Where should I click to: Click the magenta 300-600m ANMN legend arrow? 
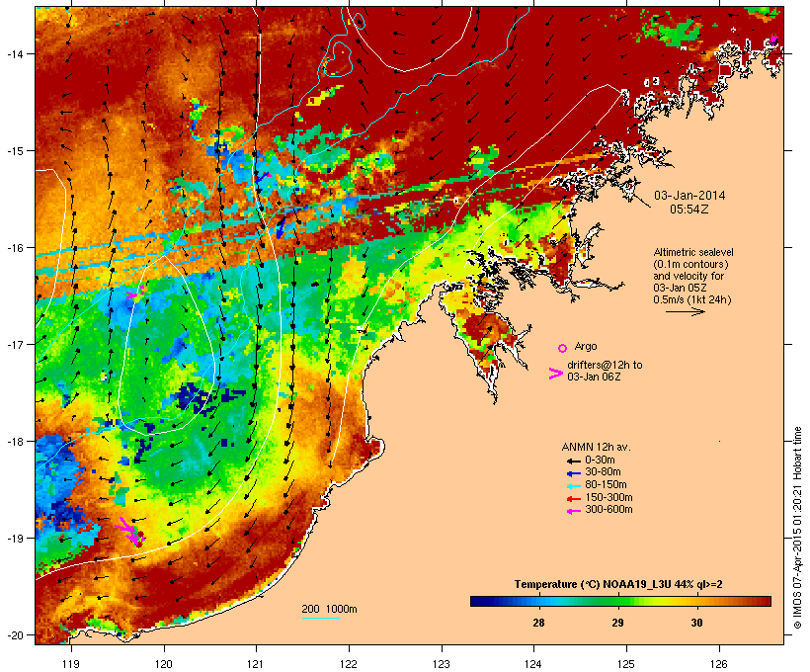(573, 511)
